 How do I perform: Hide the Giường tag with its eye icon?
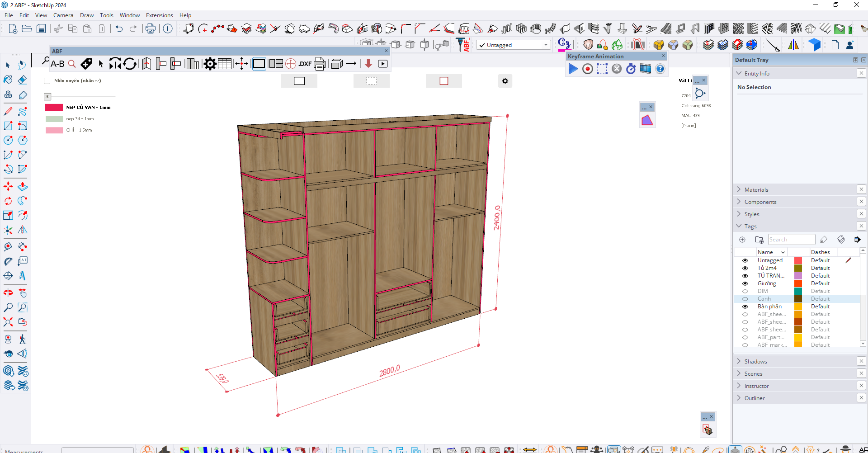coord(745,283)
